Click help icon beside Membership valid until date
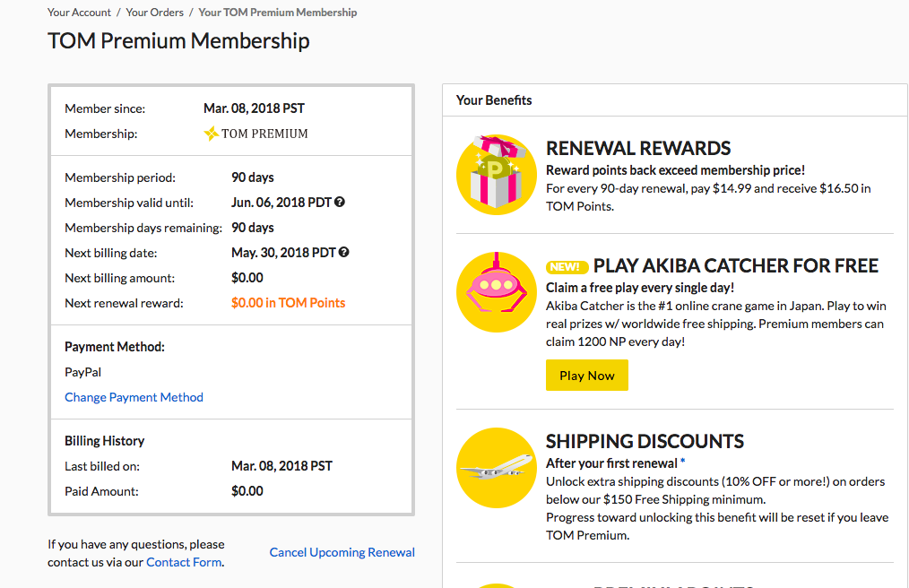 [340, 202]
